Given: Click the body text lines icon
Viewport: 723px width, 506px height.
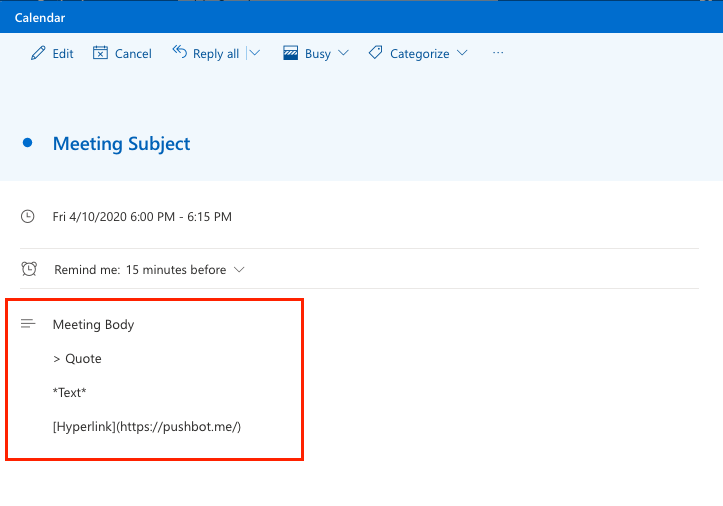Looking at the screenshot, I should (28, 324).
